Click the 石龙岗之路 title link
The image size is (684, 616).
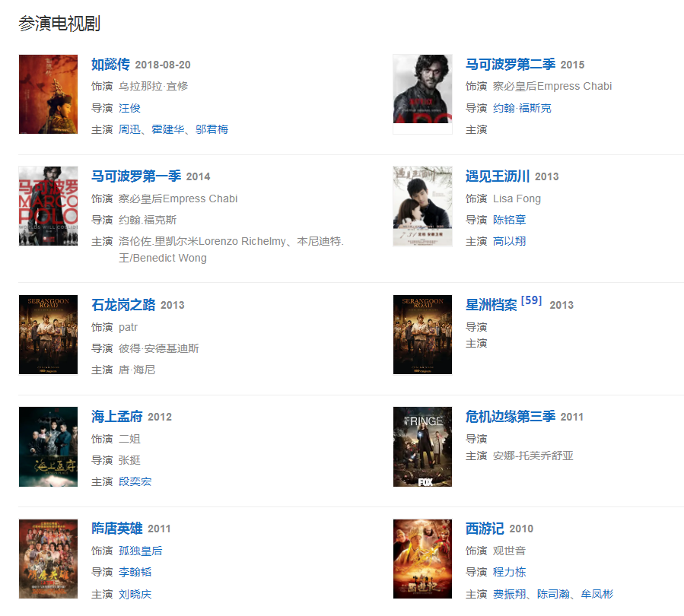pos(123,305)
